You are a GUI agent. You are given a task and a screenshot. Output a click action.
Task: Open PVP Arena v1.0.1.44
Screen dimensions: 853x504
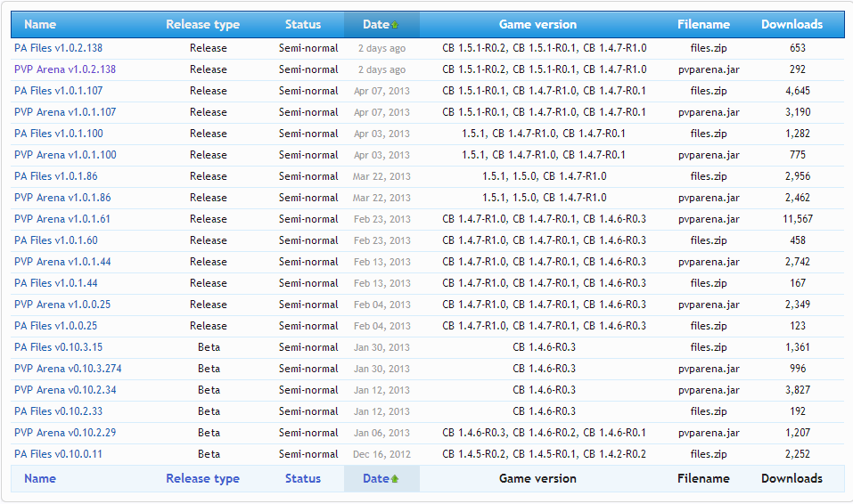pos(62,262)
